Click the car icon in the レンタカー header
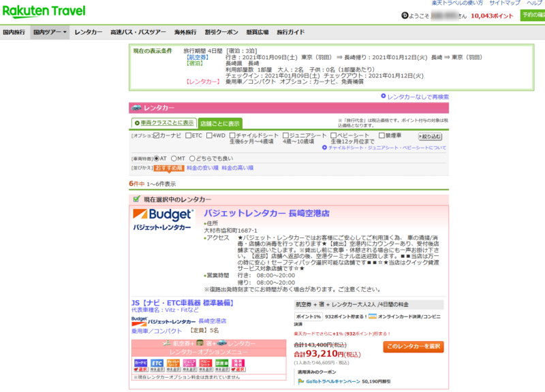Image resolution: width=545 pixels, height=392 pixels. pyautogui.click(x=136, y=108)
